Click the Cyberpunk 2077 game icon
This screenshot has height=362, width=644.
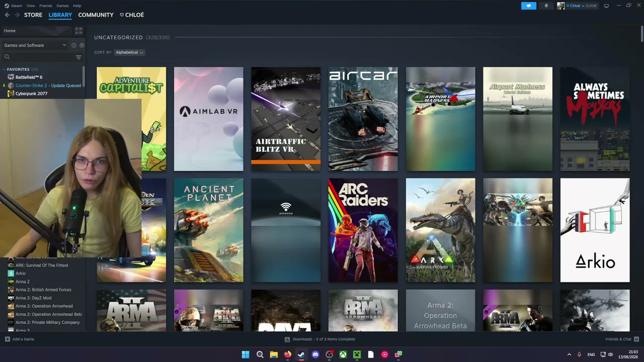[x=11, y=94]
